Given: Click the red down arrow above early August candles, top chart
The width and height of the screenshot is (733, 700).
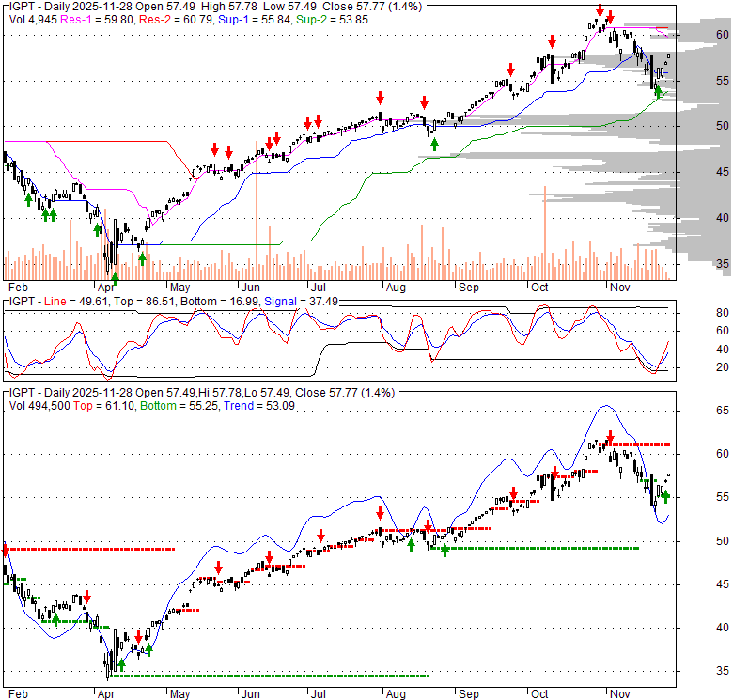Looking at the screenshot, I should 381,98.
